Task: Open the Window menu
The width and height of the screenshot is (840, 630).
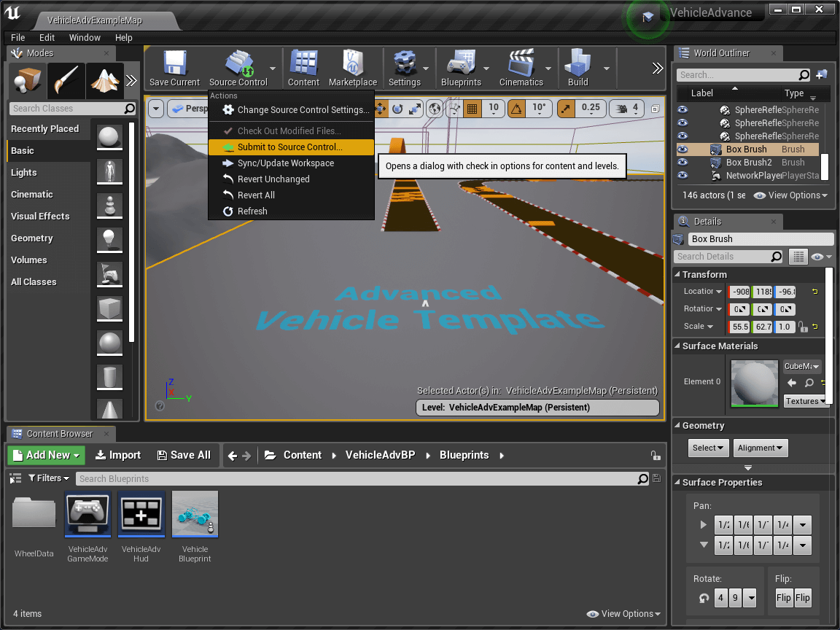Action: pyautogui.click(x=85, y=37)
